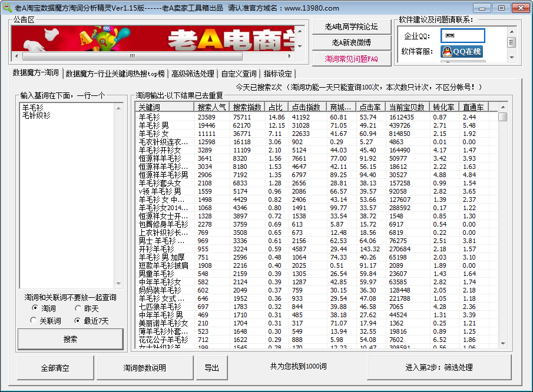Click the 搜索 button
533x392 pixels.
(x=70, y=339)
